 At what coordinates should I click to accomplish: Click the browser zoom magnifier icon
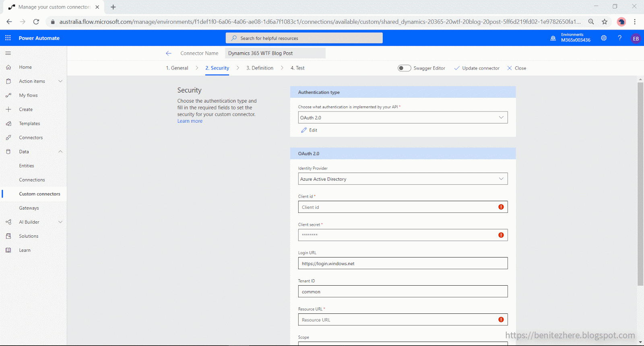click(x=591, y=22)
